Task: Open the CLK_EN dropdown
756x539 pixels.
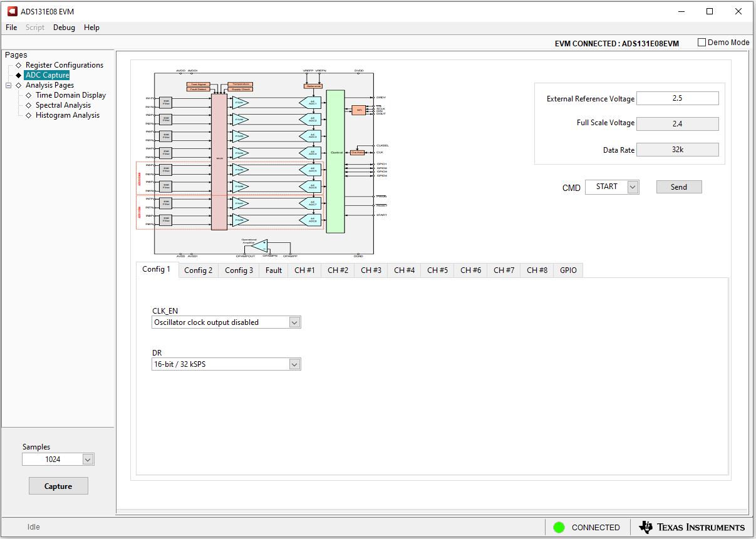Action: (x=294, y=322)
